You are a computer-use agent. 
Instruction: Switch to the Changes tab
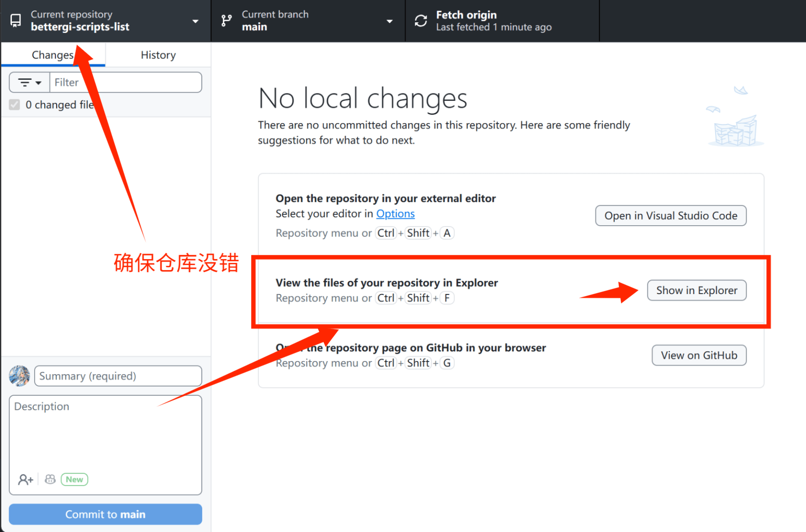52,55
